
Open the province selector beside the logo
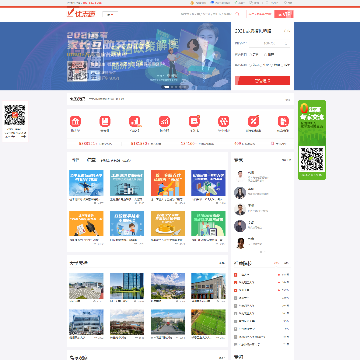(x=110, y=15)
